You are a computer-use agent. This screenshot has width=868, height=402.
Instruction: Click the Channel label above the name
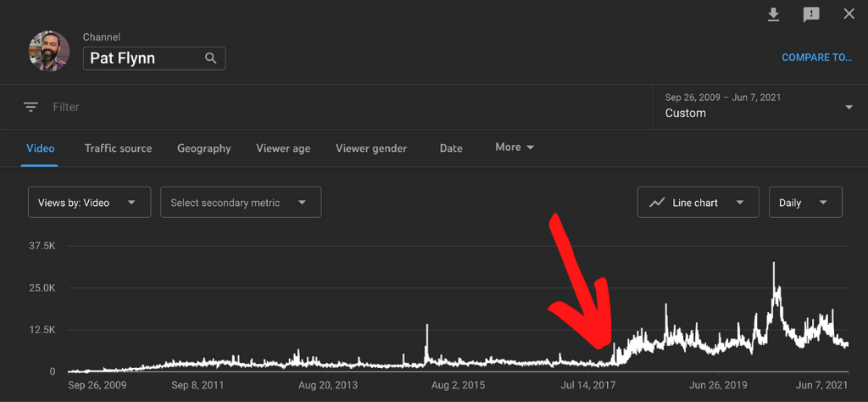pyautogui.click(x=102, y=37)
